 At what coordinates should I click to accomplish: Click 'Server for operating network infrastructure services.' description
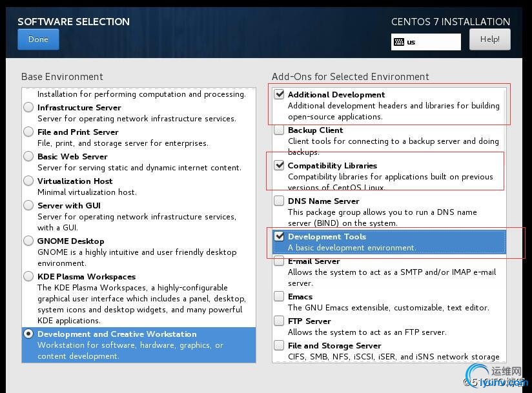(x=137, y=119)
